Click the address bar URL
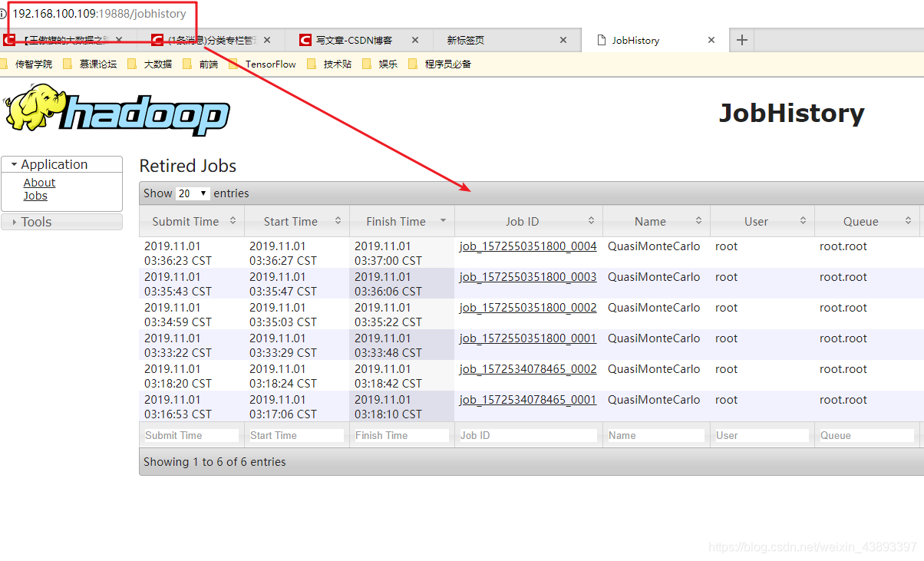This screenshot has height=561, width=924. [x=99, y=14]
